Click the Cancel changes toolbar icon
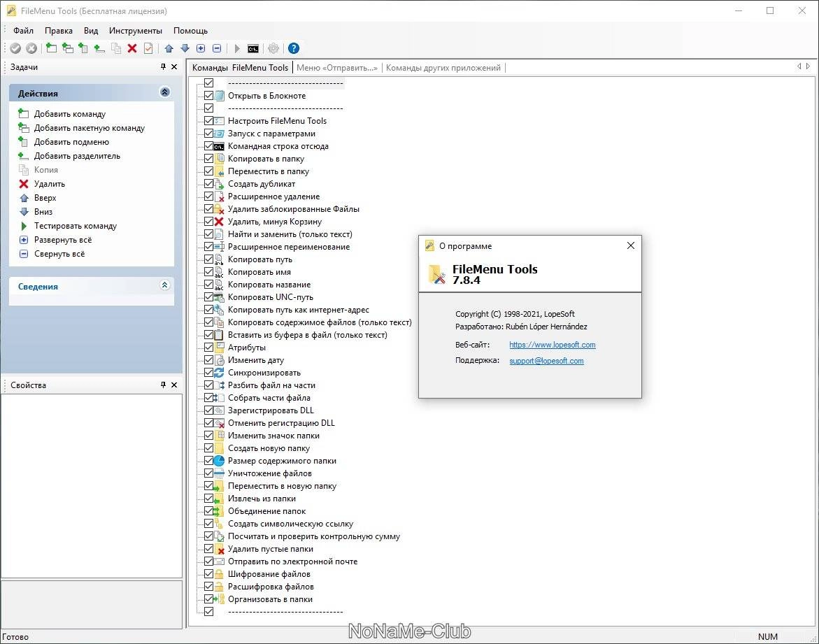This screenshot has width=819, height=644. 31,48
